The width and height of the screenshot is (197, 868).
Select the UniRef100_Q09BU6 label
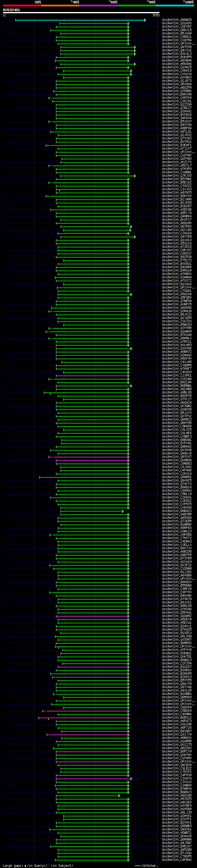point(177,460)
